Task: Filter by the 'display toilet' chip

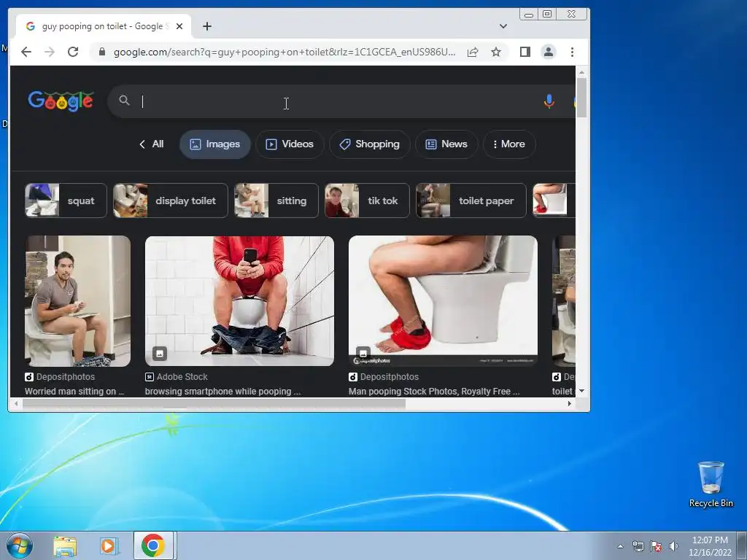Action: coord(171,201)
